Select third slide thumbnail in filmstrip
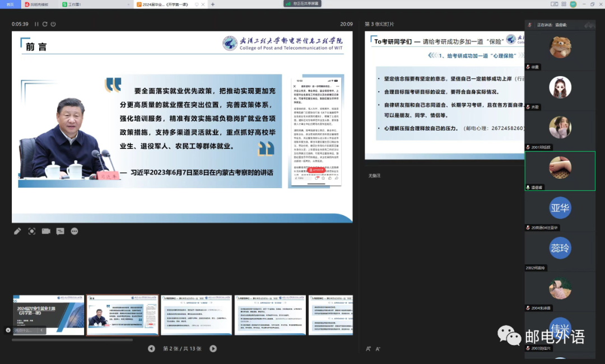The width and height of the screenshot is (605, 364). 196,315
